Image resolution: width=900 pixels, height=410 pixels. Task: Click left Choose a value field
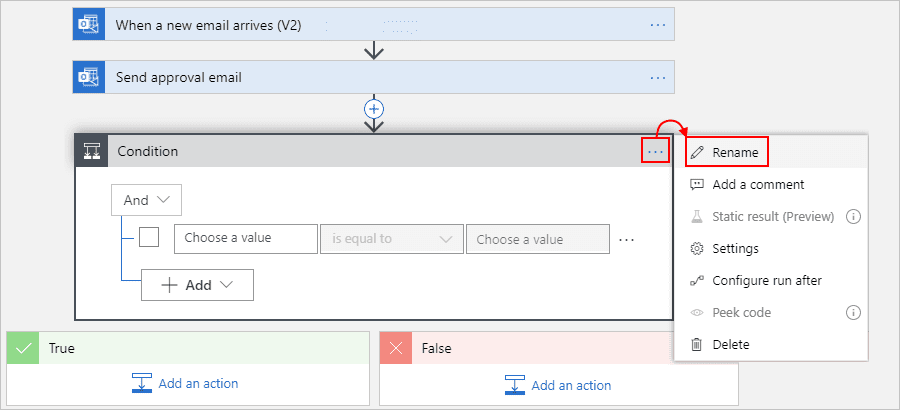click(x=246, y=238)
